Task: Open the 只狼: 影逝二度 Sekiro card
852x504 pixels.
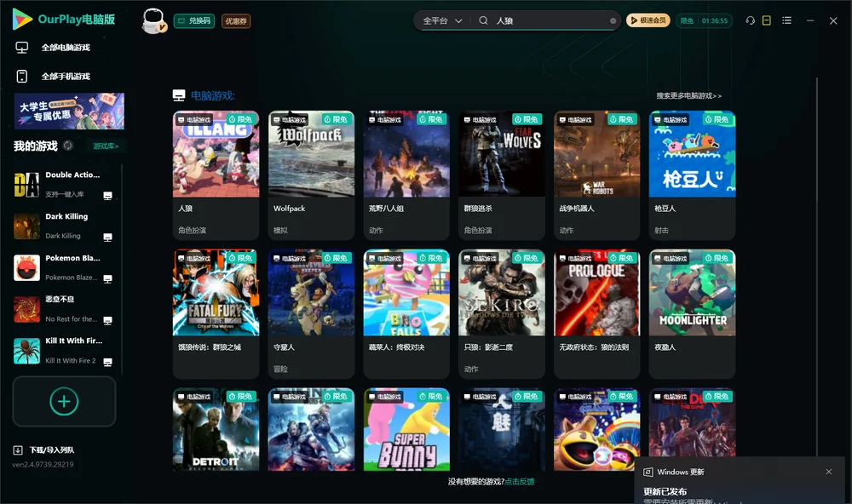Action: point(502,313)
